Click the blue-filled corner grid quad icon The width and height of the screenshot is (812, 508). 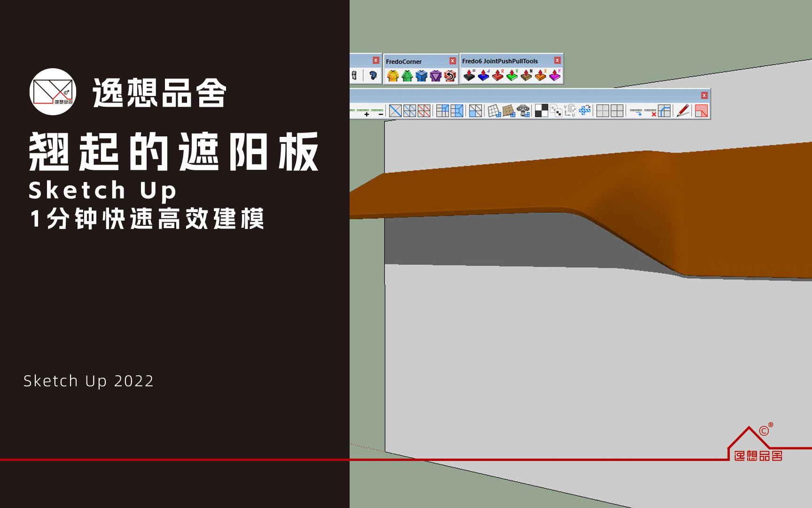[443, 111]
